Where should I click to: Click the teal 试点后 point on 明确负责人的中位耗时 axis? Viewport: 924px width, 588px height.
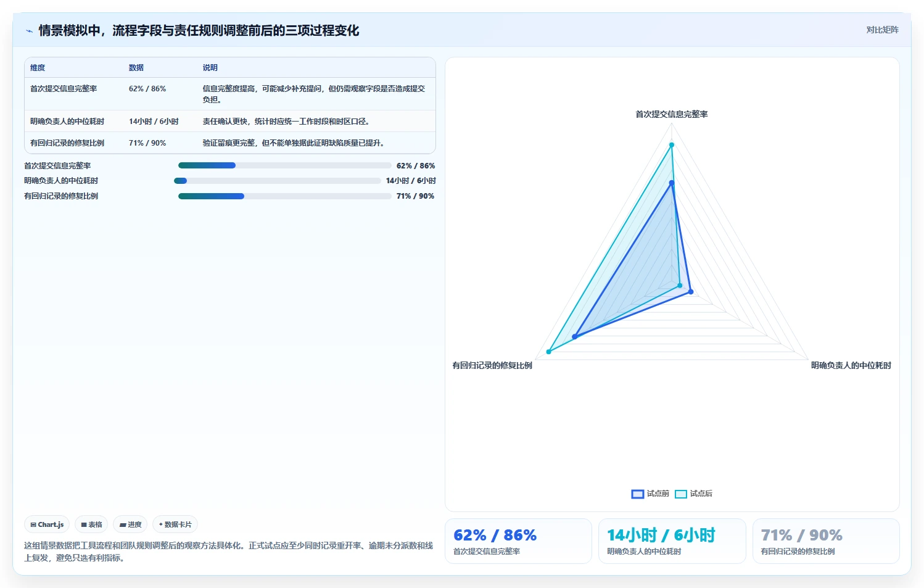[x=680, y=286]
